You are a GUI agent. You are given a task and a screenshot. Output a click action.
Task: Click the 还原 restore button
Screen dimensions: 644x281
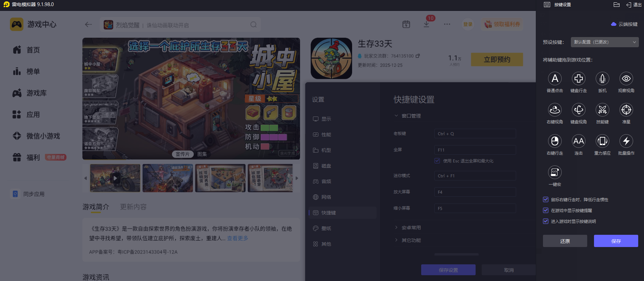(x=565, y=241)
